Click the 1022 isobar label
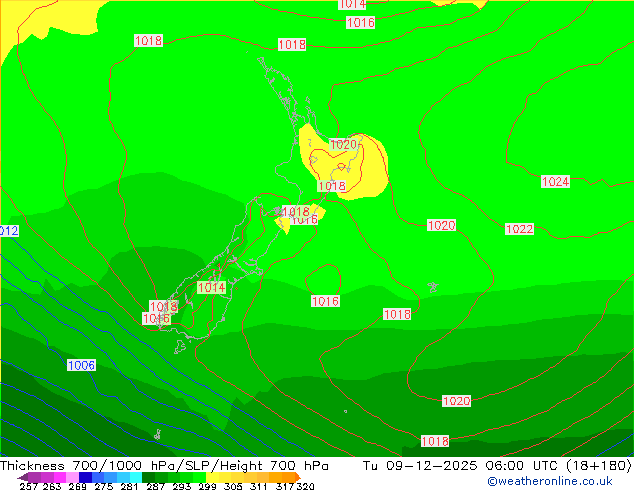Image resolution: width=634 pixels, height=490 pixels. point(520,229)
